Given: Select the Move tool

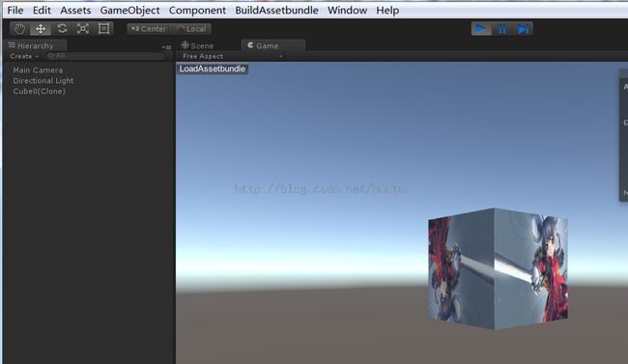Looking at the screenshot, I should point(41,29).
